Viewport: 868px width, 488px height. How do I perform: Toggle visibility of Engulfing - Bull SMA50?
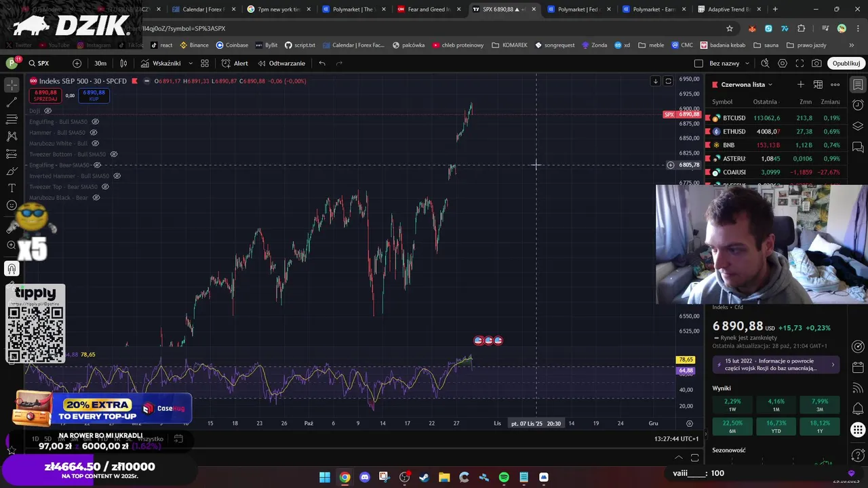95,121
